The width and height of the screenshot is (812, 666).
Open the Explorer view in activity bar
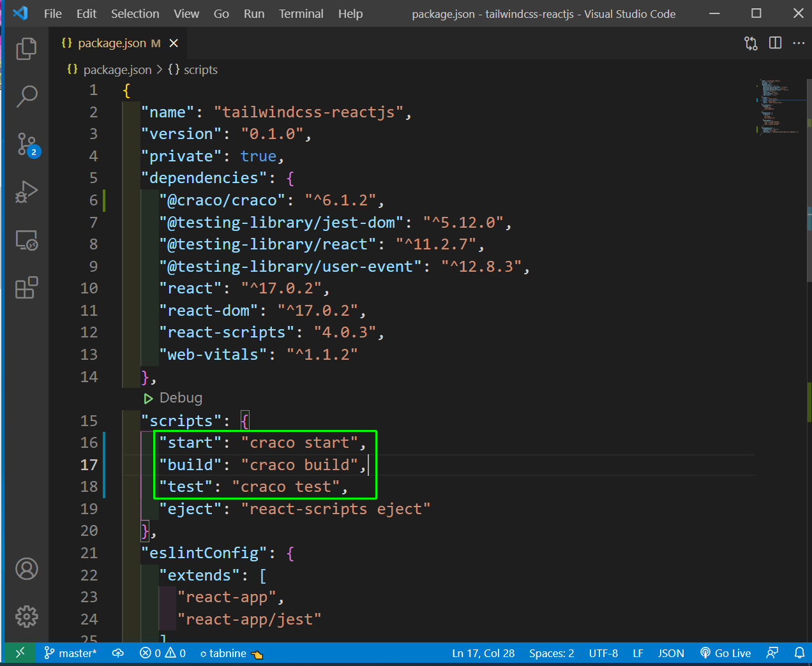tap(26, 48)
